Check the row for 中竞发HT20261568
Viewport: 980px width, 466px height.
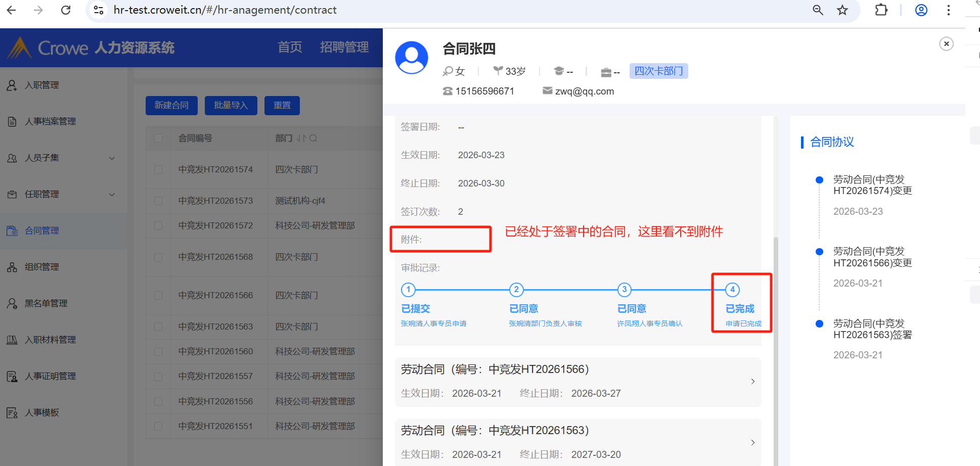pyautogui.click(x=158, y=257)
